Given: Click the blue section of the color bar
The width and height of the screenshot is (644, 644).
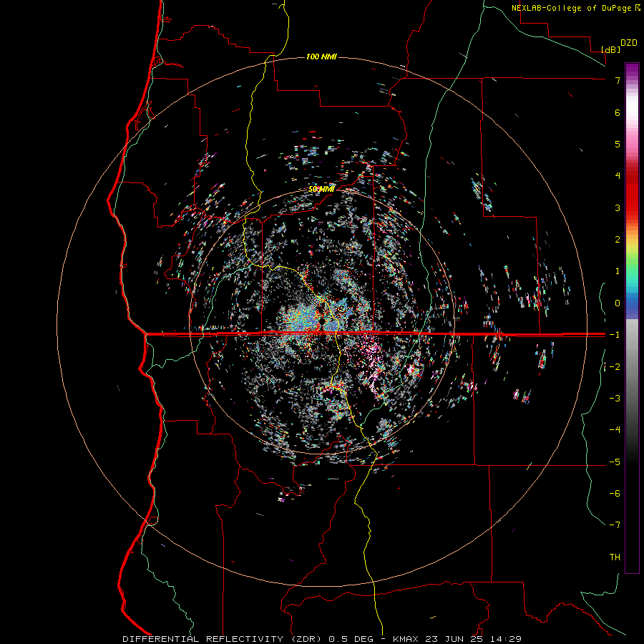Looking at the screenshot, I should (x=632, y=306).
